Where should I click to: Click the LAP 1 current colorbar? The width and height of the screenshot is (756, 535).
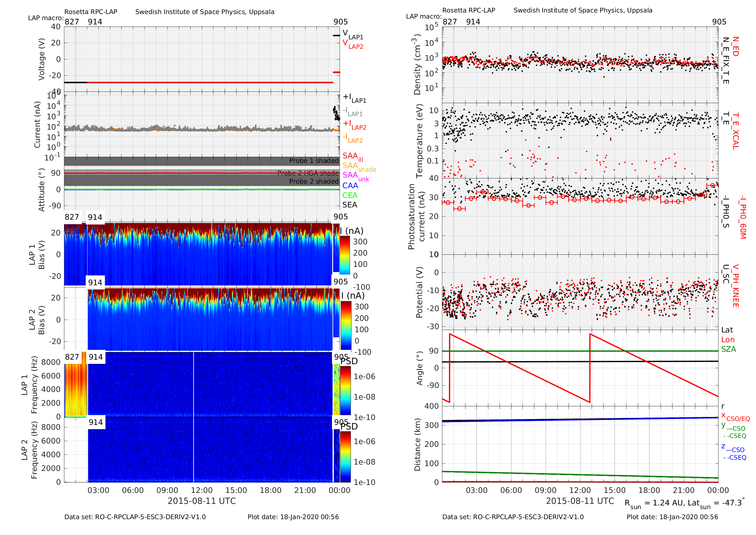(x=344, y=255)
